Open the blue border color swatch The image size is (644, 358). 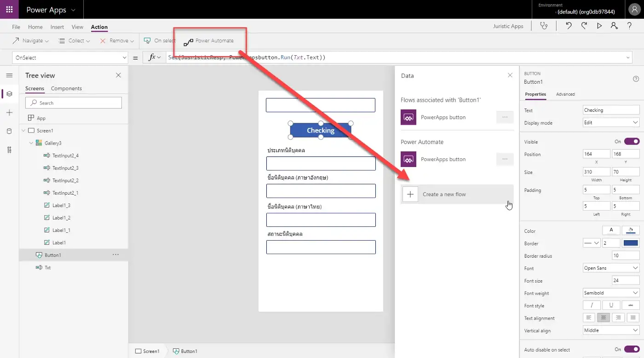pyautogui.click(x=631, y=243)
